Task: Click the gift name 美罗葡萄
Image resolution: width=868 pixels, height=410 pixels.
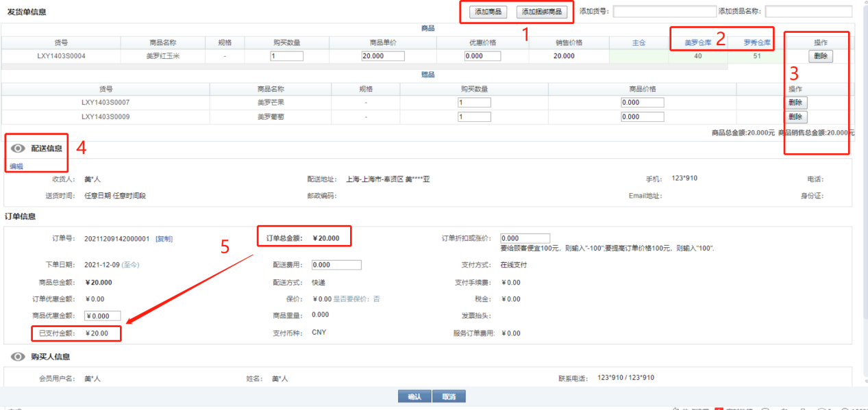Action: click(x=271, y=117)
